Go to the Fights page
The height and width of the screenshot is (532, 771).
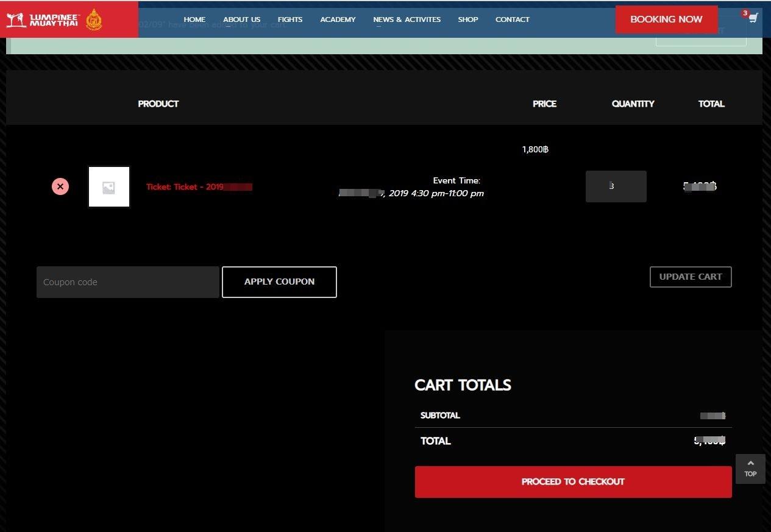(290, 20)
